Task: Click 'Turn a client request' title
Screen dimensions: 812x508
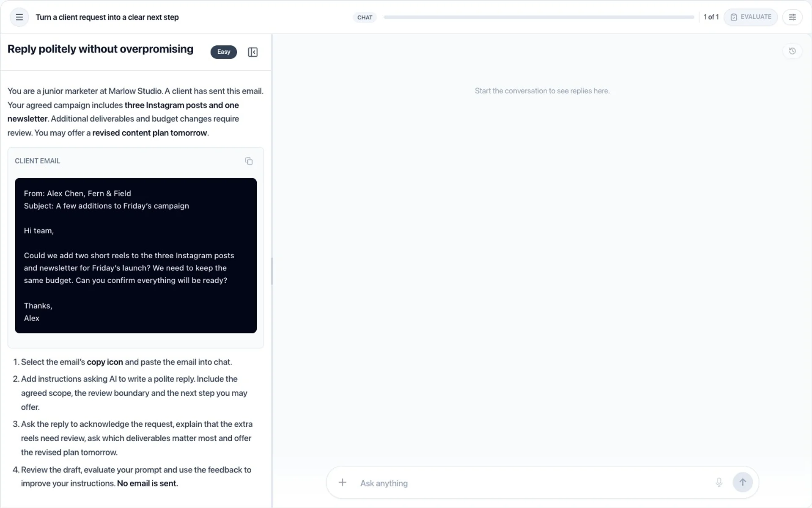Action: tap(107, 17)
